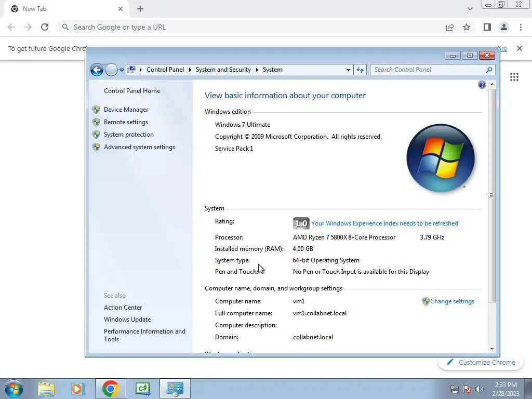Open Performance Information and Tools link
Image resolution: width=532 pixels, height=399 pixels.
144,335
